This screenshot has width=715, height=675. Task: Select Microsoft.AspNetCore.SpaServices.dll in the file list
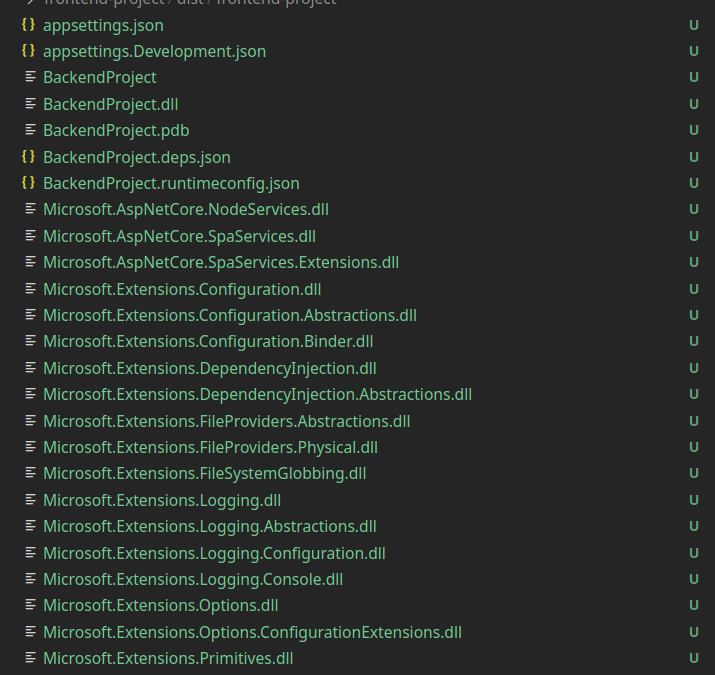tap(179, 236)
